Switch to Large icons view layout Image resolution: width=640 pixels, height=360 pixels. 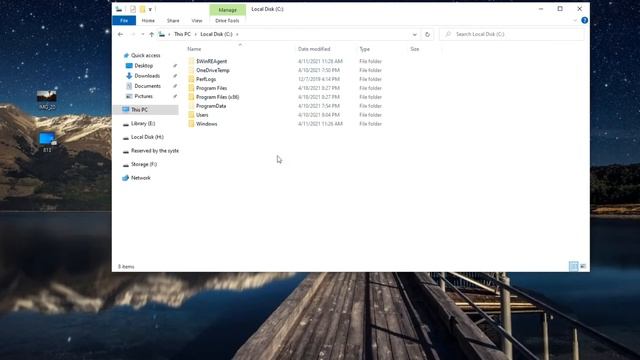[583, 267]
